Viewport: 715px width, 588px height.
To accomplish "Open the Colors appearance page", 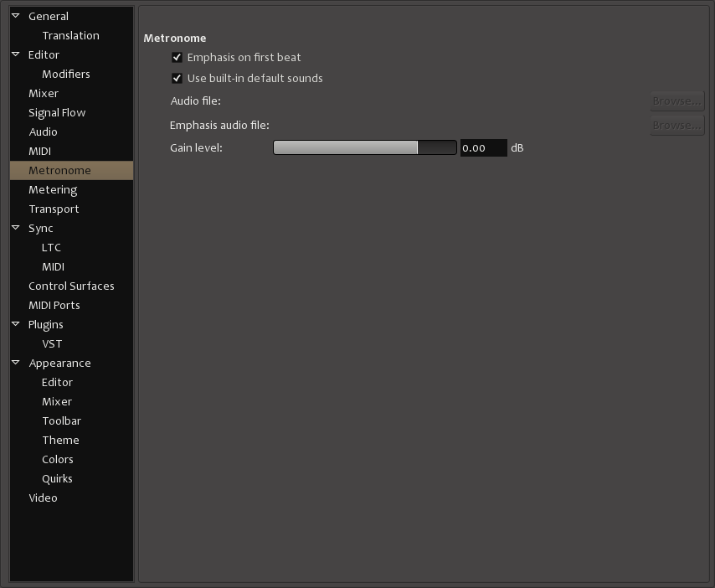I will (x=58, y=459).
